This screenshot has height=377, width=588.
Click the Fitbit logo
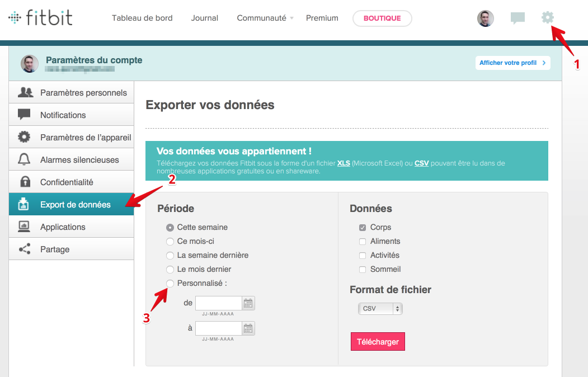40,18
